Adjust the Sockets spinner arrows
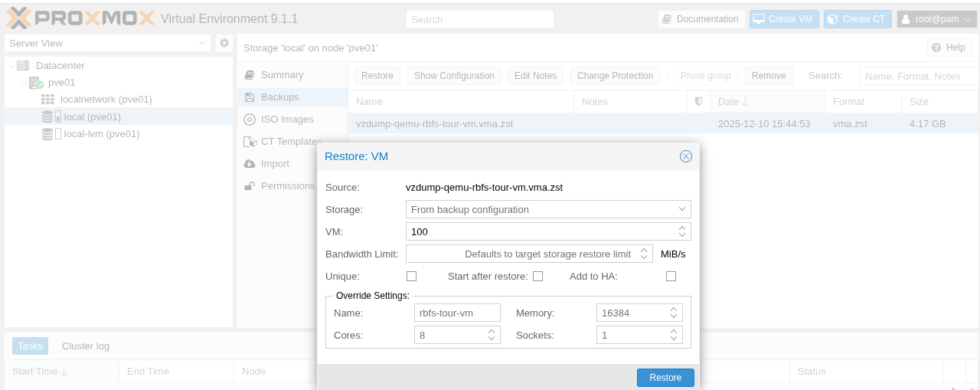Screen dimensions: 980x390 tap(674, 335)
